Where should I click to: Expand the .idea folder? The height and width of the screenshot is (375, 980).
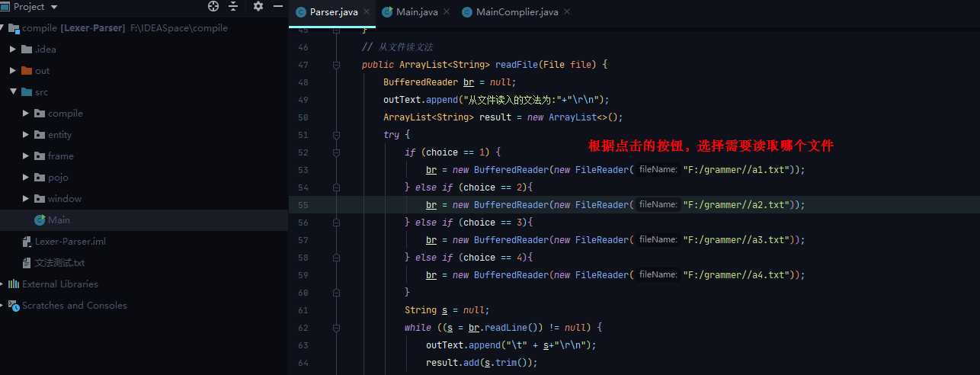pos(13,50)
